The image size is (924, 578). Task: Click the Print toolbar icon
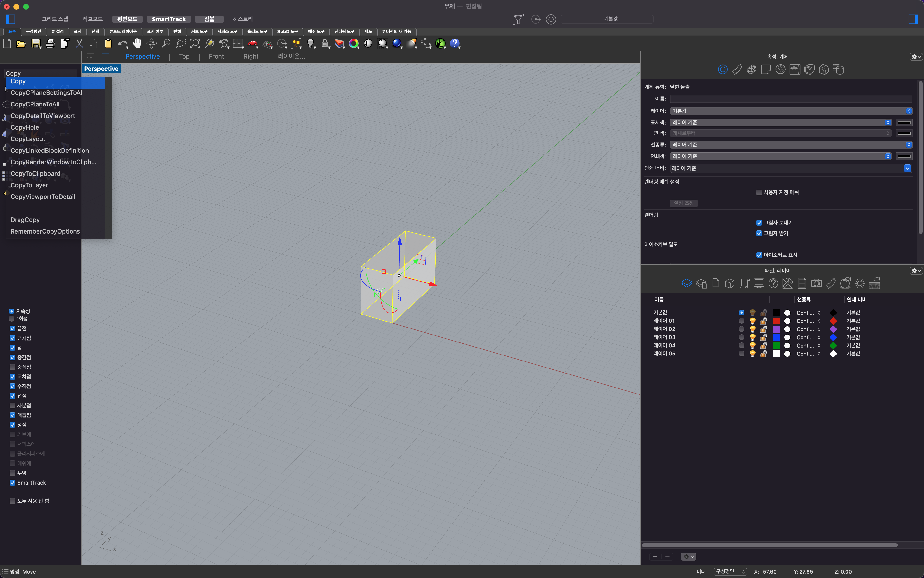pyautogui.click(x=50, y=44)
